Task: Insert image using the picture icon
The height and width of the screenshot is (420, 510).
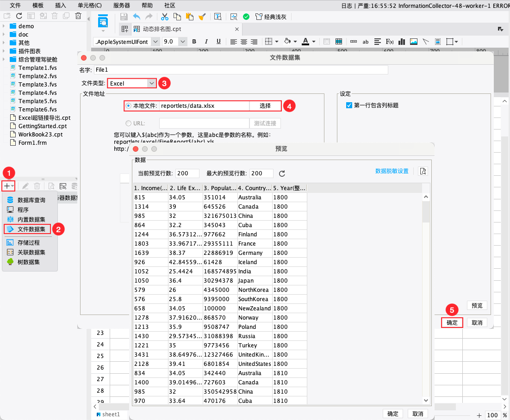Action: pyautogui.click(x=414, y=42)
